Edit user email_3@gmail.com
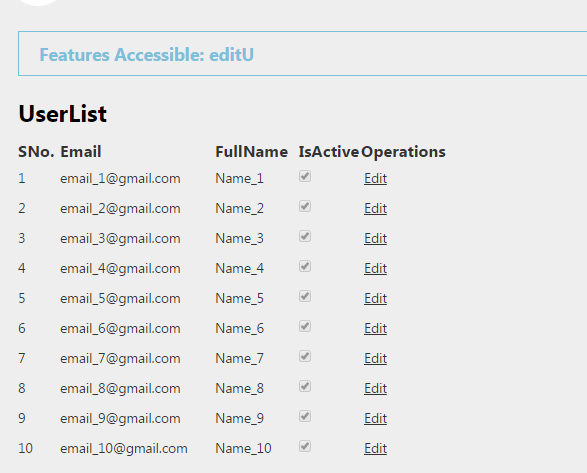This screenshot has height=473, width=587. coord(375,239)
